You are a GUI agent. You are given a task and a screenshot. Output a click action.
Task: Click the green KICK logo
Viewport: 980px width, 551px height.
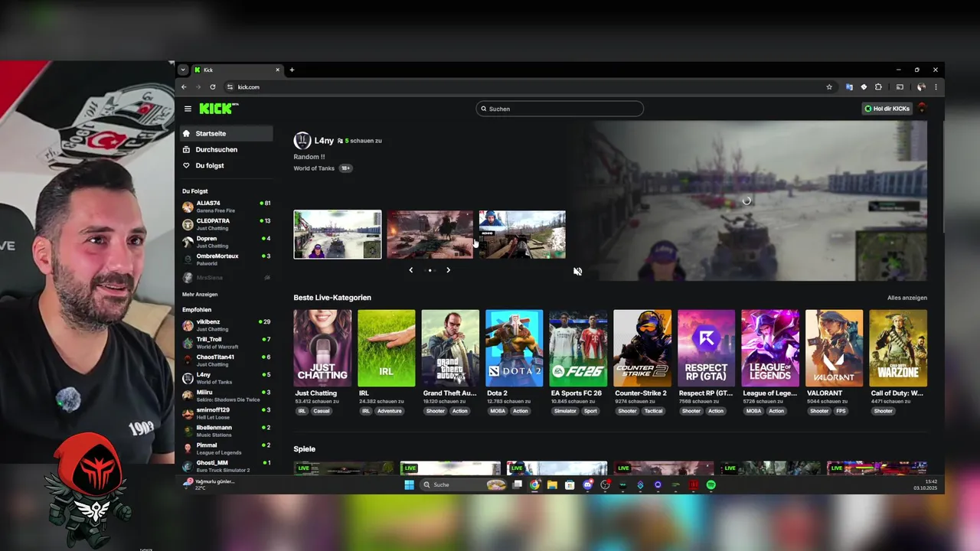(x=218, y=109)
